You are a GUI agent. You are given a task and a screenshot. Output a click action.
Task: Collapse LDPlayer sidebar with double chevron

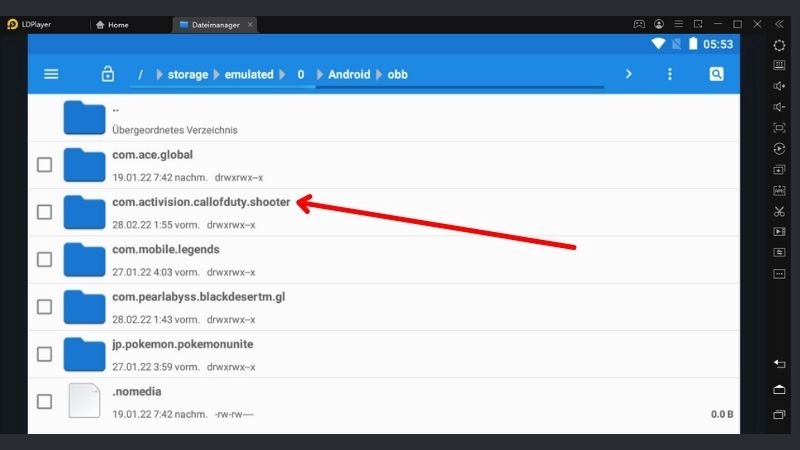point(779,24)
